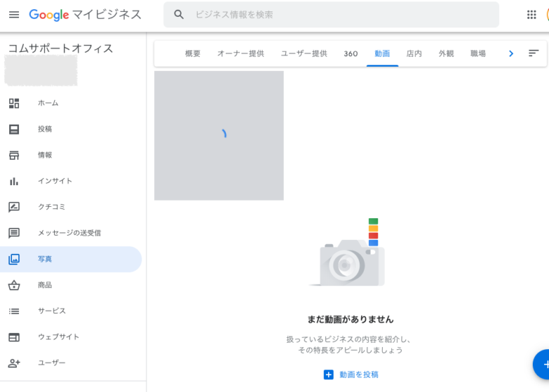The width and height of the screenshot is (549, 392).
Task: Click the ホーム dashboard icon
Action: click(14, 103)
